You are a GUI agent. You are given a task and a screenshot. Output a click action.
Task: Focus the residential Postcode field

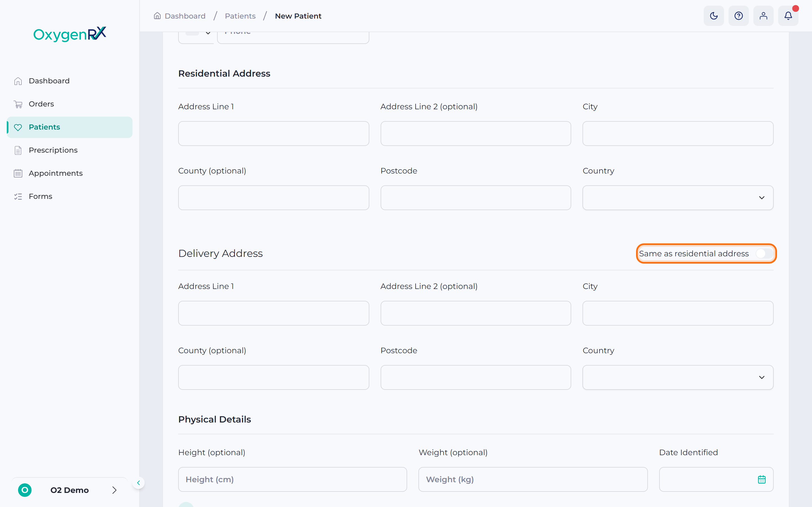tap(475, 198)
